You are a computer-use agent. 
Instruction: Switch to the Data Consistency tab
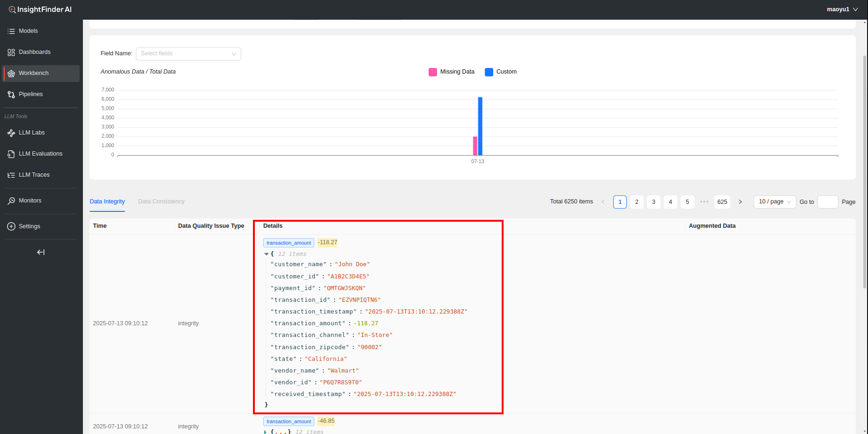tap(161, 202)
